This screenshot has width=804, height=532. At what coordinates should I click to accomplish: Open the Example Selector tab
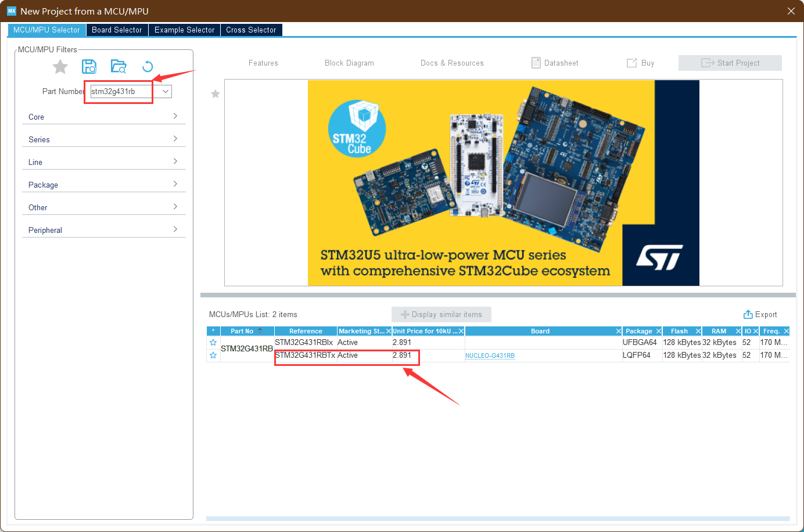tap(184, 30)
